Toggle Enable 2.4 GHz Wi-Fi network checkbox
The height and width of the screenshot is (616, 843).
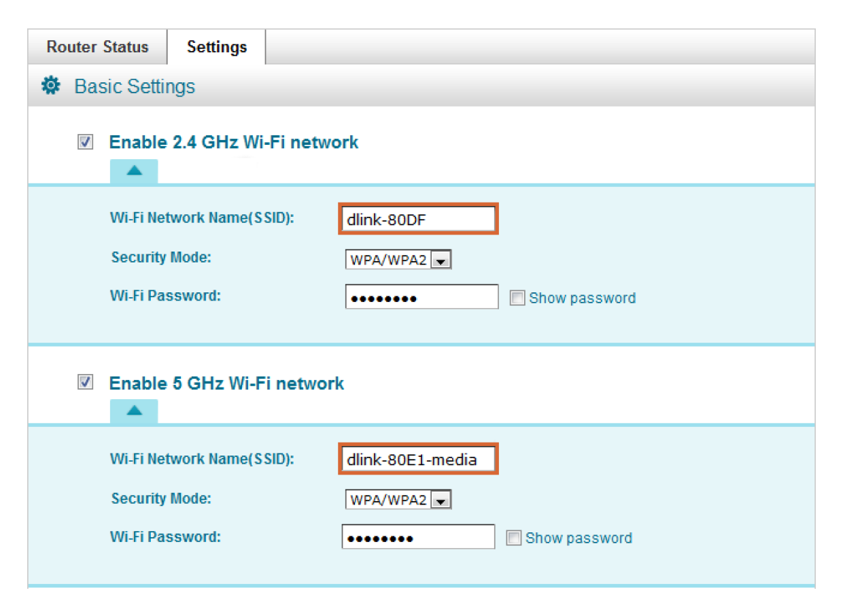click(x=85, y=142)
